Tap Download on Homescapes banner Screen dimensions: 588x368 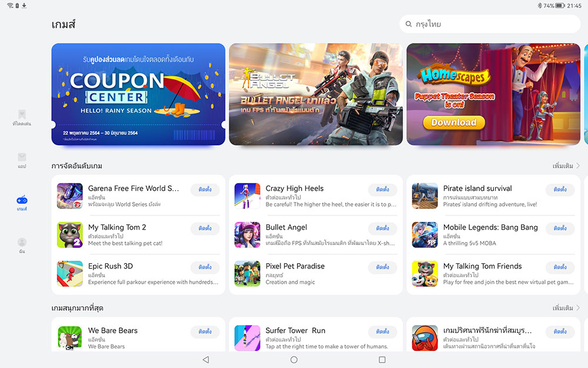click(x=454, y=123)
